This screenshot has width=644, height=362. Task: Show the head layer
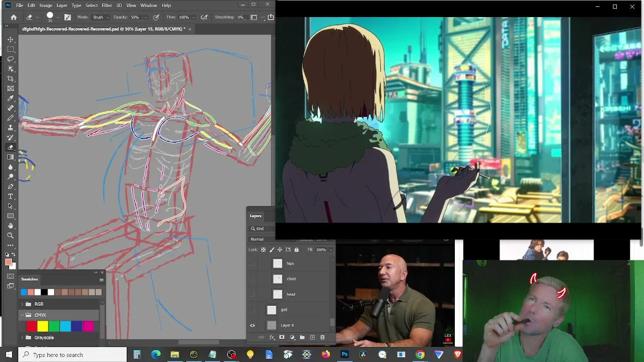click(x=253, y=294)
